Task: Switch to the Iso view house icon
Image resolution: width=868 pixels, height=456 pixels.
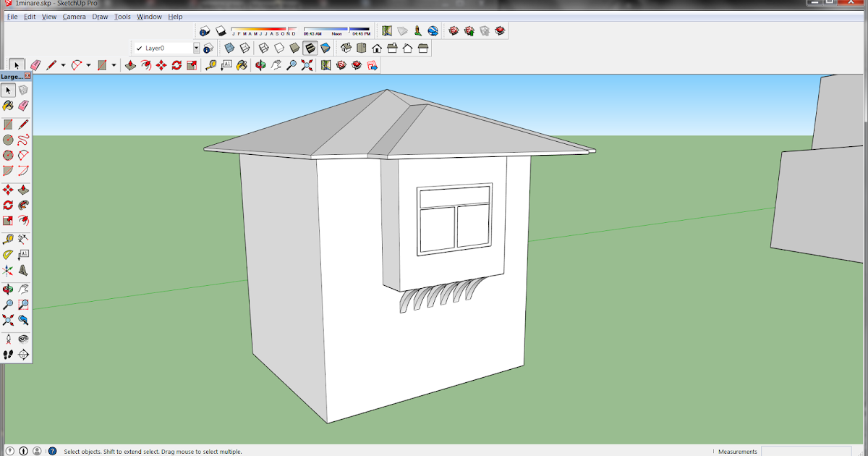Action: pos(346,48)
